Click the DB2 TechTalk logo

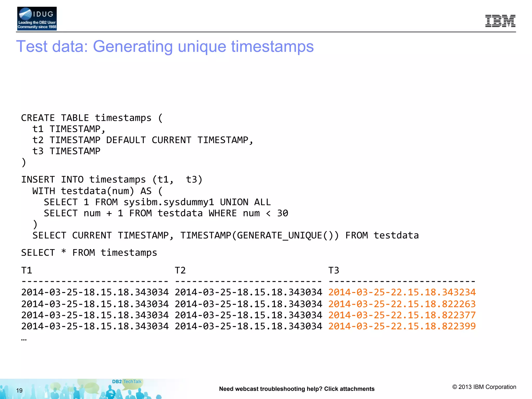click(x=127, y=382)
